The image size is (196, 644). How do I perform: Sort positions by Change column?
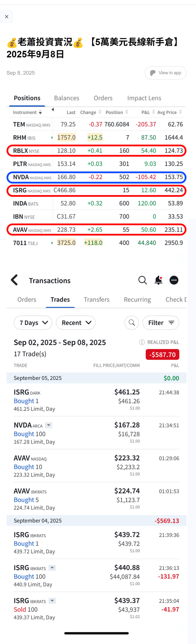[91, 112]
